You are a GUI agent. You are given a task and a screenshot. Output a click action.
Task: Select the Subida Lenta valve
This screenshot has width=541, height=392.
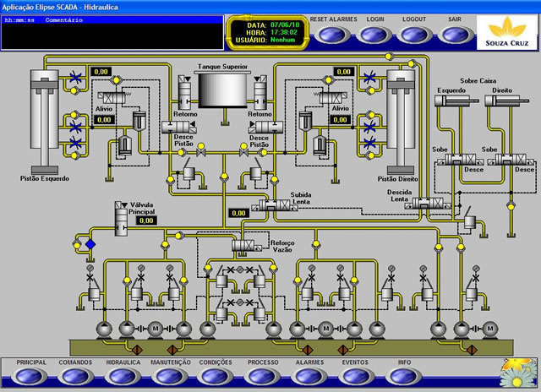pyautogui.click(x=275, y=206)
